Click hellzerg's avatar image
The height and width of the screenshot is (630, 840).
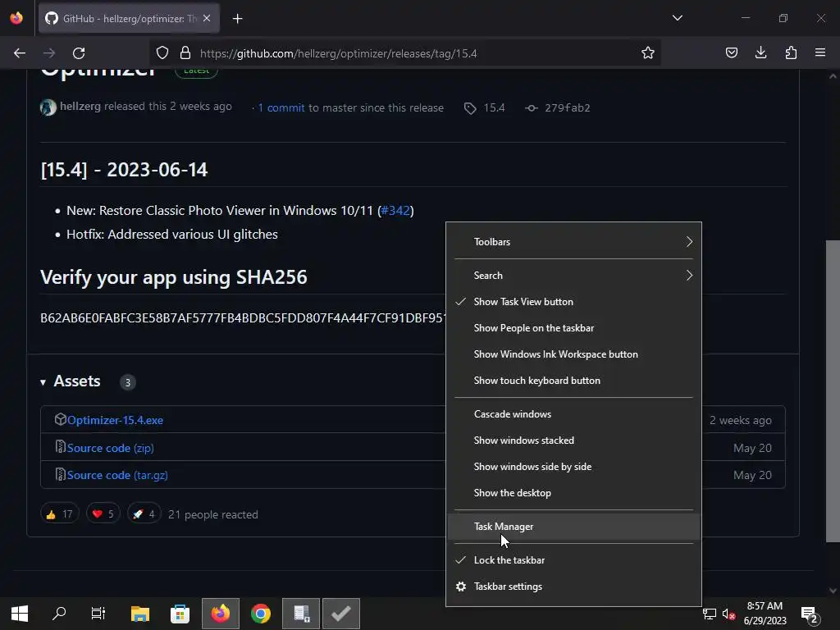pyautogui.click(x=48, y=107)
